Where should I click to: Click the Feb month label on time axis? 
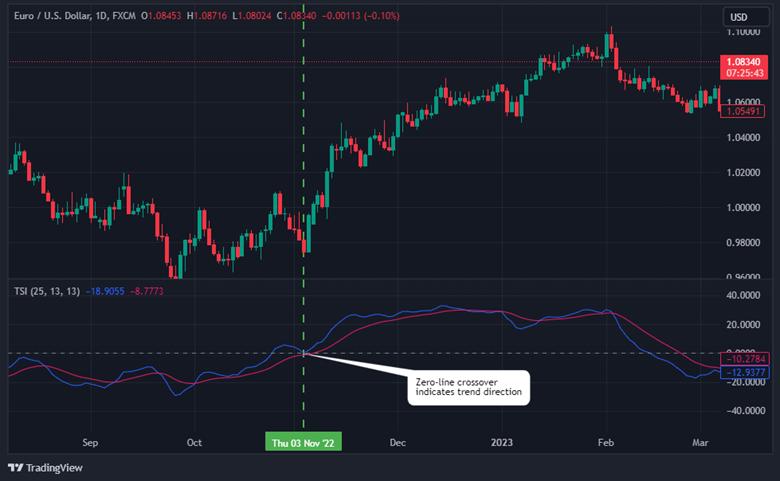click(605, 442)
